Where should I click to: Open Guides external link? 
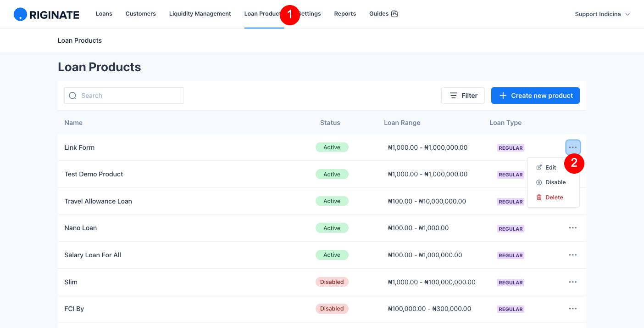tap(383, 14)
